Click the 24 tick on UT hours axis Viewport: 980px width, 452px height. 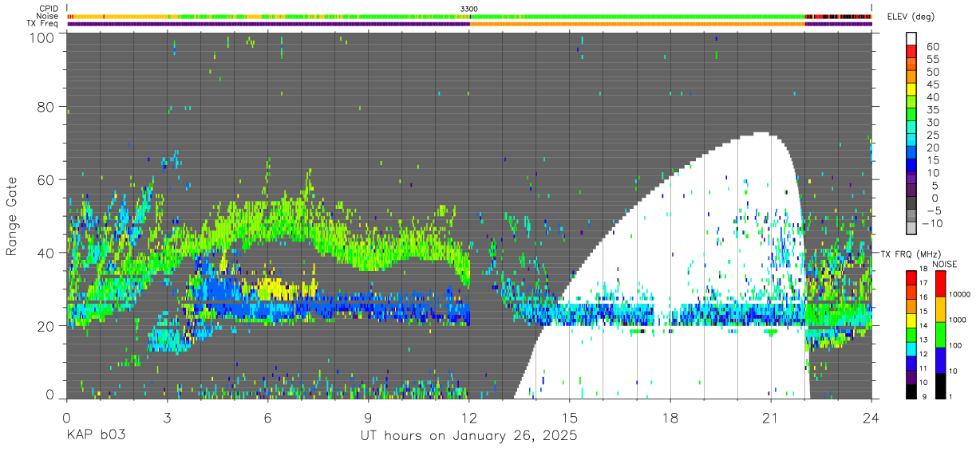pyautogui.click(x=871, y=418)
